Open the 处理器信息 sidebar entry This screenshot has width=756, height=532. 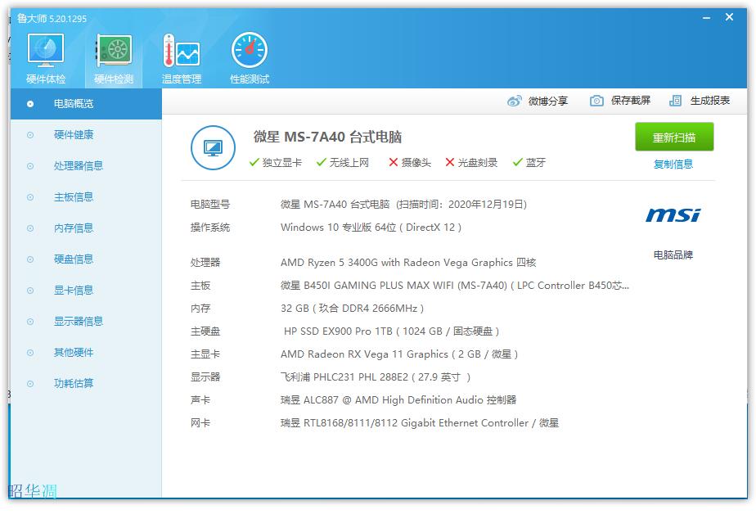pos(75,165)
